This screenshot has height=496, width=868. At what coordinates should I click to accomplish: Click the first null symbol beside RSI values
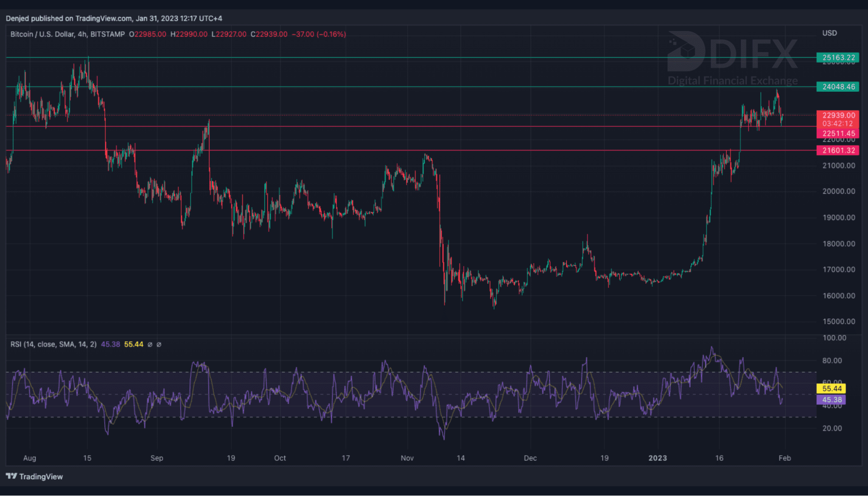pos(150,344)
